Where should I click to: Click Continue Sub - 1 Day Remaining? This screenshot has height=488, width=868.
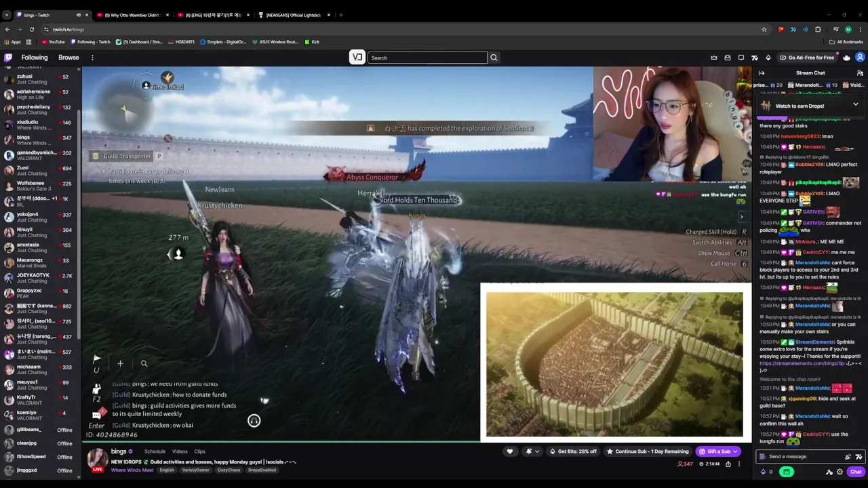pos(648,451)
